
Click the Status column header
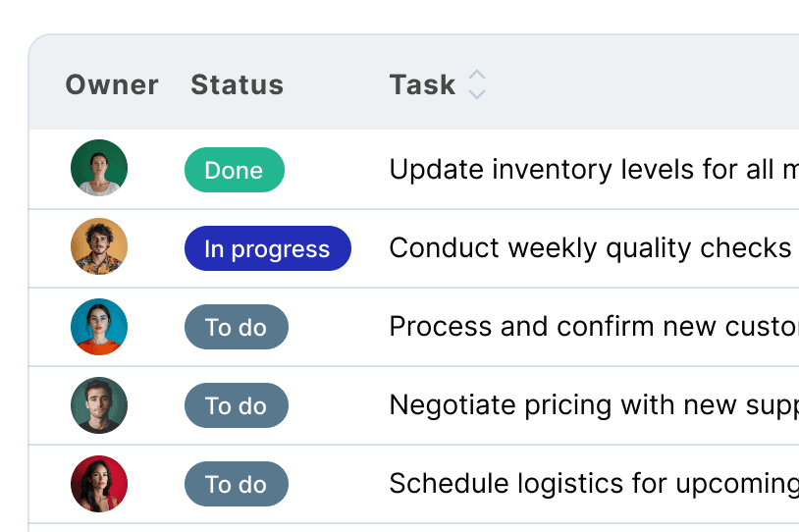click(x=237, y=84)
